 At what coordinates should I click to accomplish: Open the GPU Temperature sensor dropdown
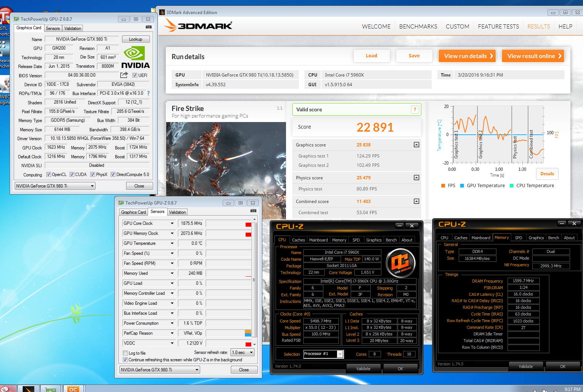[x=172, y=243]
